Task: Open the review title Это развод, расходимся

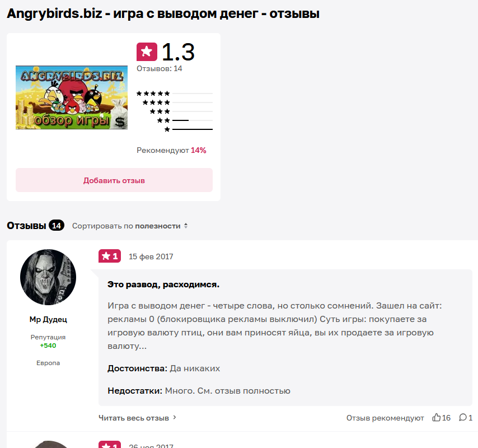Action: point(163,284)
